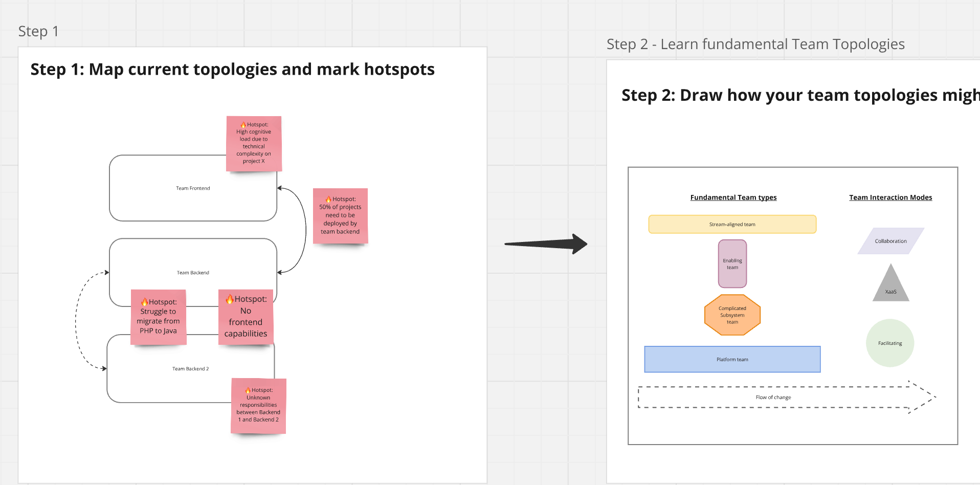
Task: Select the Enabling team purple shape
Action: (732, 264)
